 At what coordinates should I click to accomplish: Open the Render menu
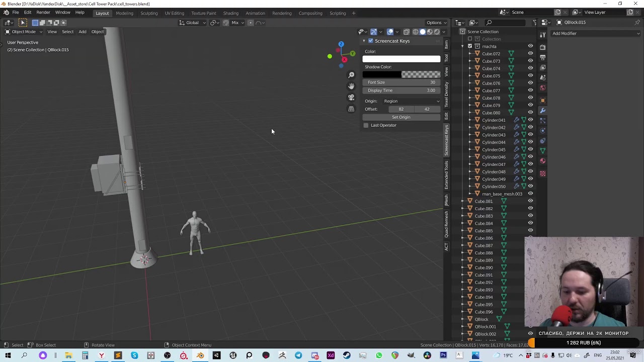pyautogui.click(x=43, y=13)
